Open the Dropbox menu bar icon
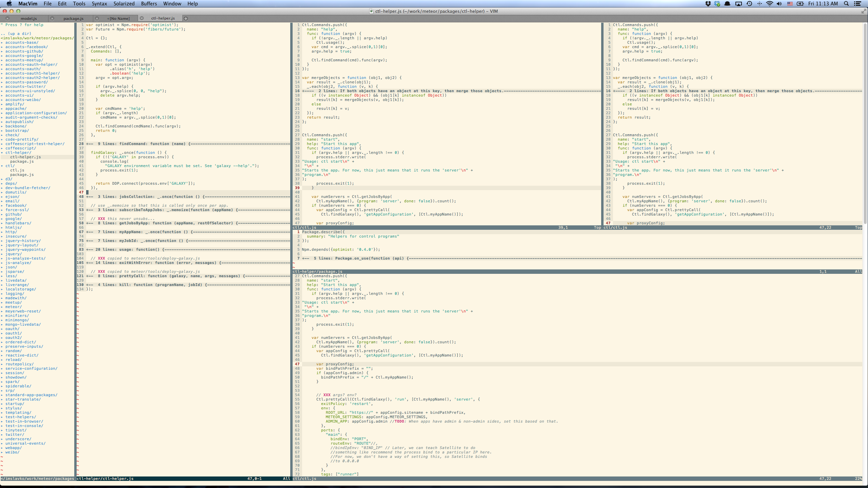Screen dimensions: 868x488 (708, 4)
